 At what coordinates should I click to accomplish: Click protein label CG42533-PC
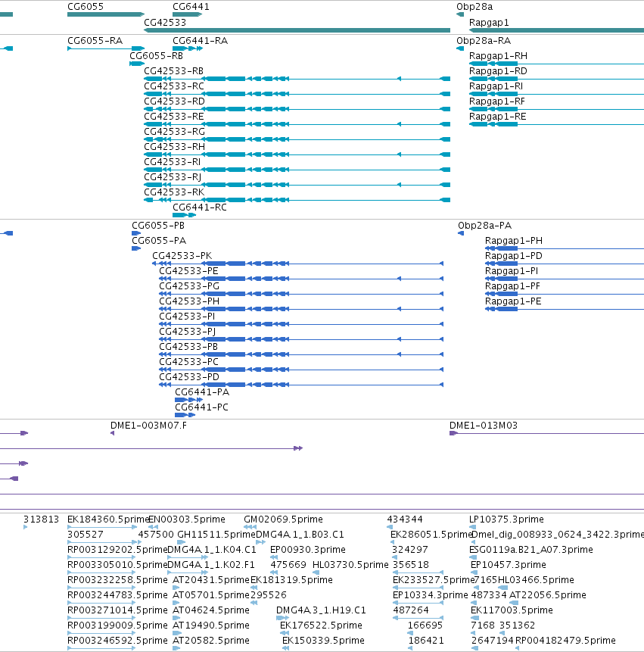click(188, 362)
